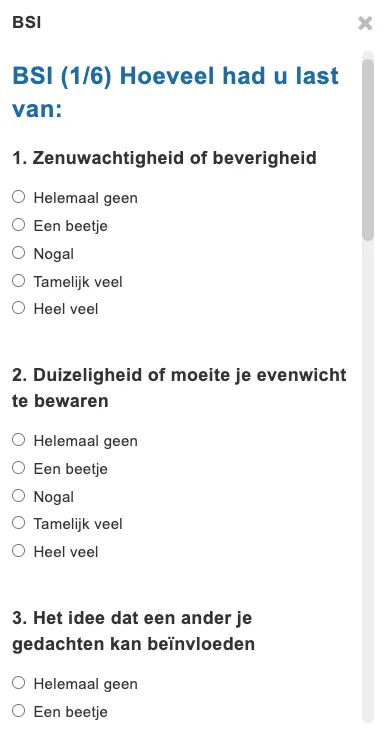
Task: Pick 'Nogal' under question 1
Action: click(19, 252)
